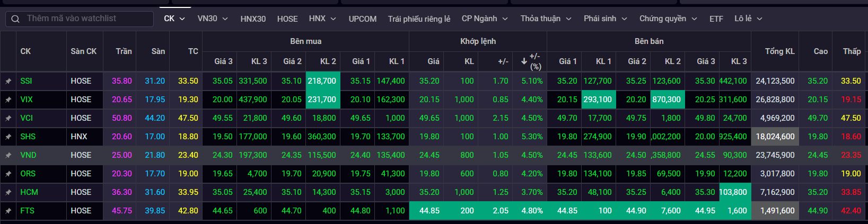868x224 pixels.
Task: Toggle the pin icon beside VIX
Action: coord(8,100)
